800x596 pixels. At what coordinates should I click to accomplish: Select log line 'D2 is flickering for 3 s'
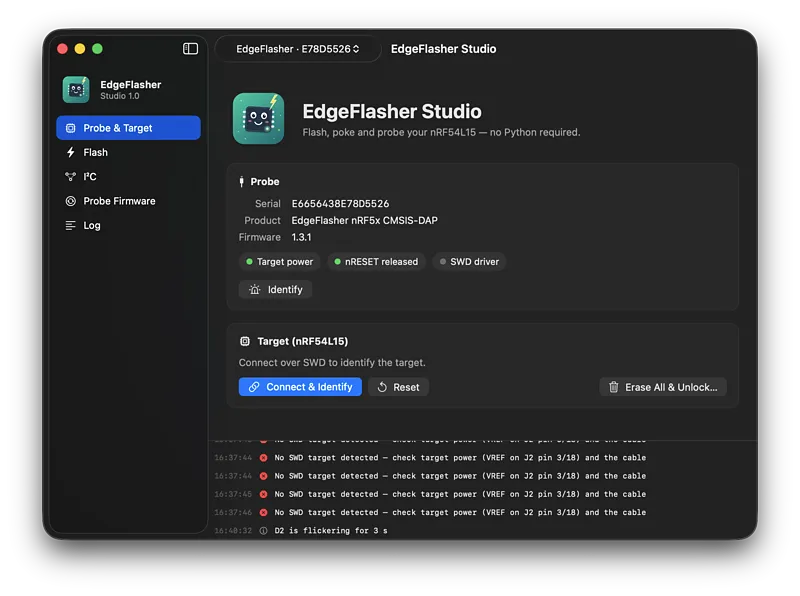(x=331, y=531)
